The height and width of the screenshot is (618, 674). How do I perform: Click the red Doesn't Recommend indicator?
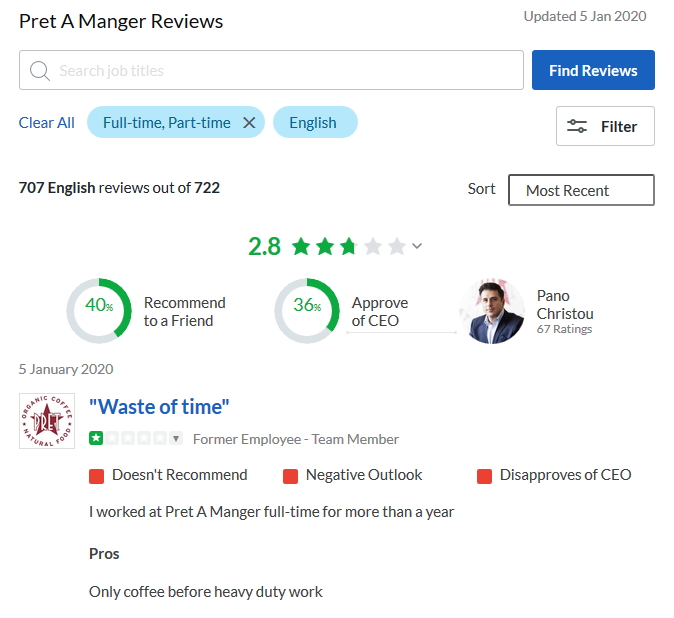(97, 476)
